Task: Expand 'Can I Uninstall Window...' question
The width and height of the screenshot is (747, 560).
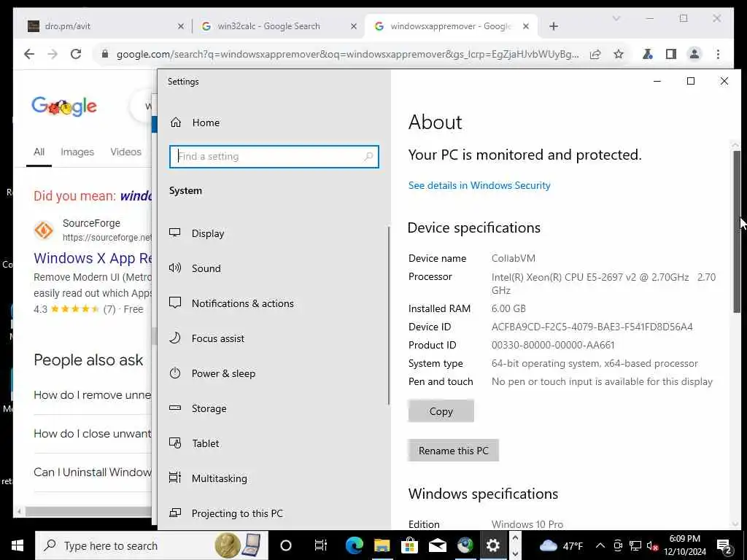Action: [x=93, y=472]
